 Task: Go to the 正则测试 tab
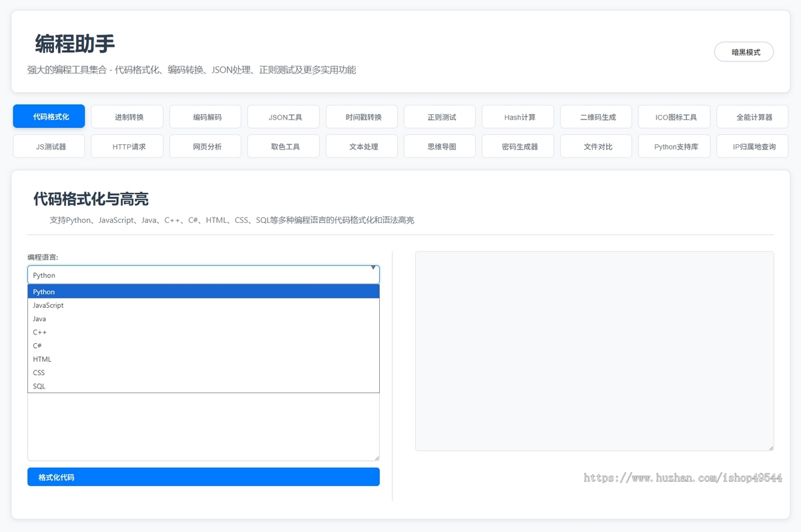440,117
